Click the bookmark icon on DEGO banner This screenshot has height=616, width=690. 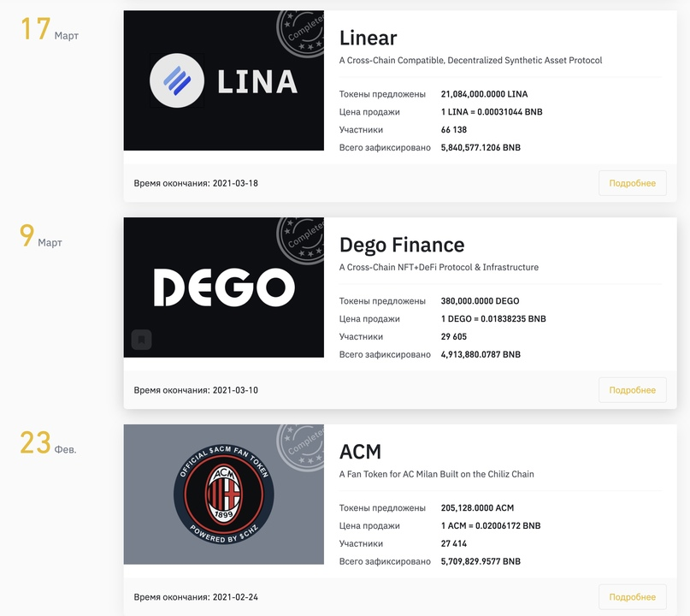141,340
